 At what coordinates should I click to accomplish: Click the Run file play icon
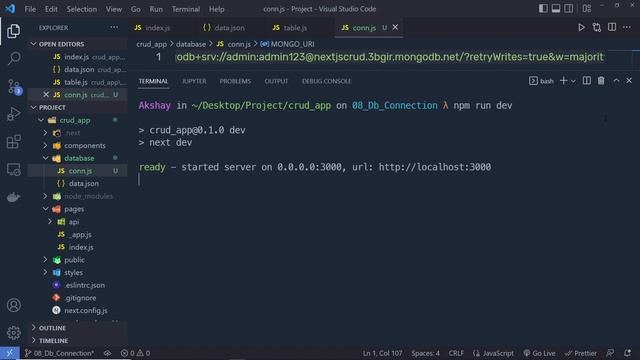(x=581, y=28)
